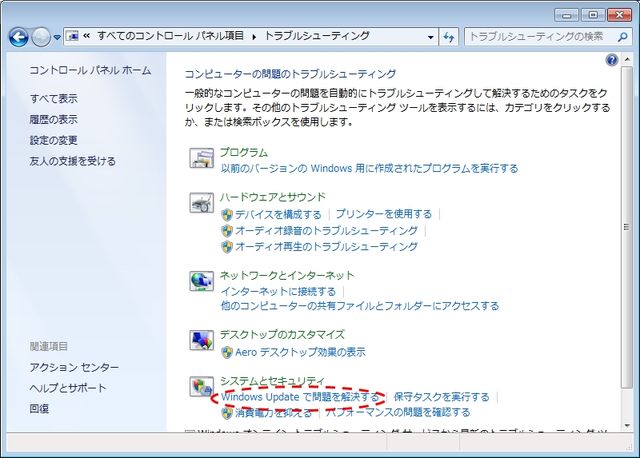Click すべてのコントロール パネル項目 breadcrumb
Image resolution: width=640 pixels, height=458 pixels.
(x=171, y=36)
